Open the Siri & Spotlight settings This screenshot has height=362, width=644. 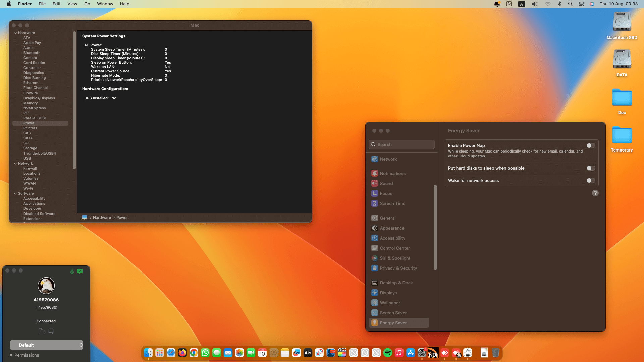pos(395,258)
